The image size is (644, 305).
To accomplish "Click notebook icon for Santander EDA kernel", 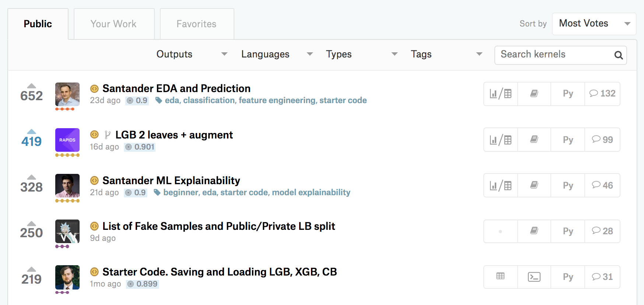I will tap(534, 94).
